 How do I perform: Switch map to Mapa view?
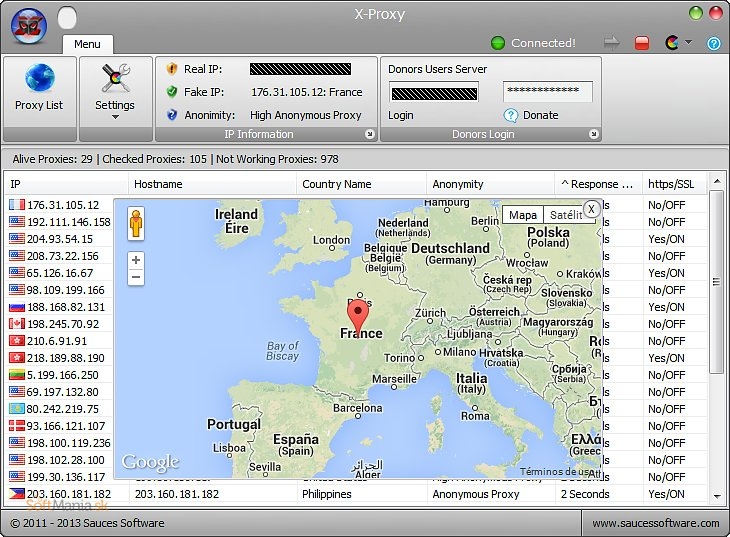[x=523, y=215]
